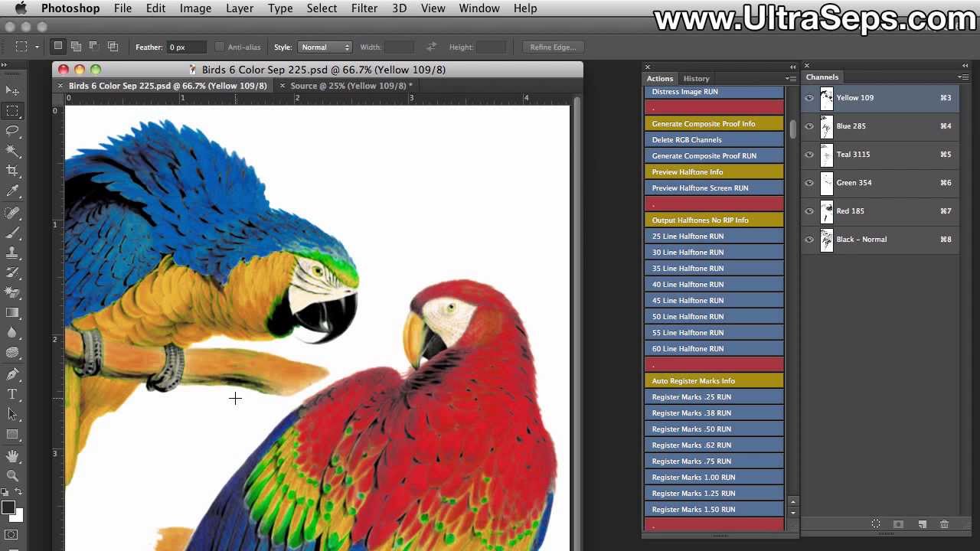The width and height of the screenshot is (980, 551).
Task: Select the Brush tool
Action: 12,233
